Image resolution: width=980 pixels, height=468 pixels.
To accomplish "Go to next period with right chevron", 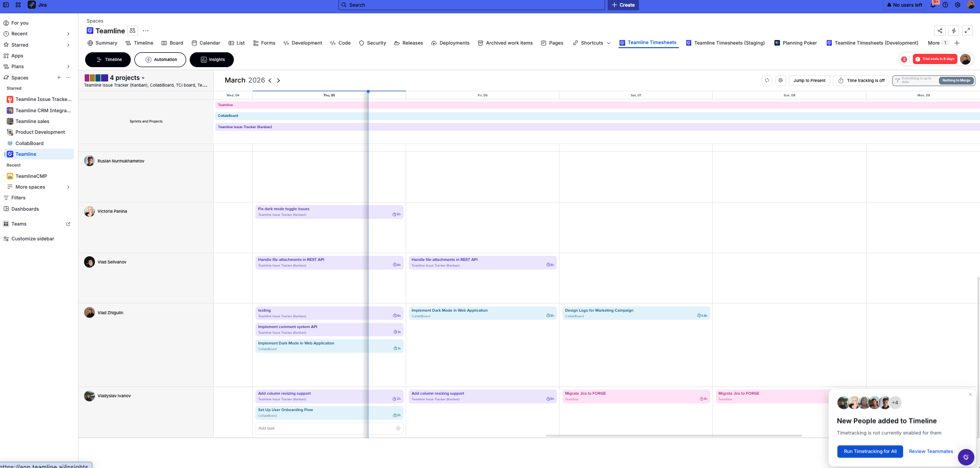I will click(278, 80).
